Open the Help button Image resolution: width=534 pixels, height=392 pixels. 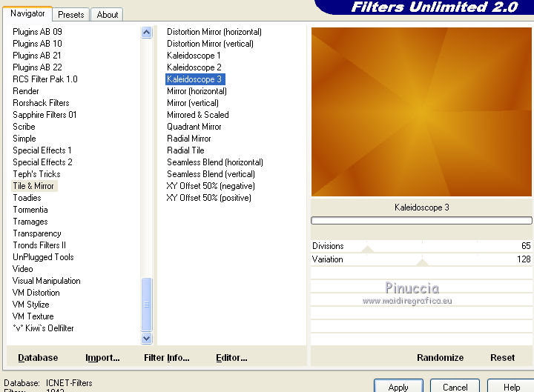[x=511, y=386]
